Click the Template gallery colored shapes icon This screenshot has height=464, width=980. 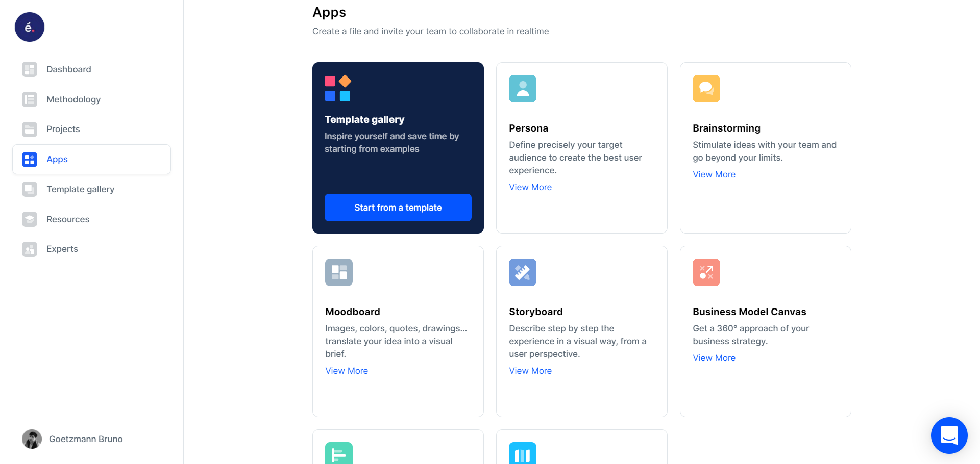click(338, 88)
